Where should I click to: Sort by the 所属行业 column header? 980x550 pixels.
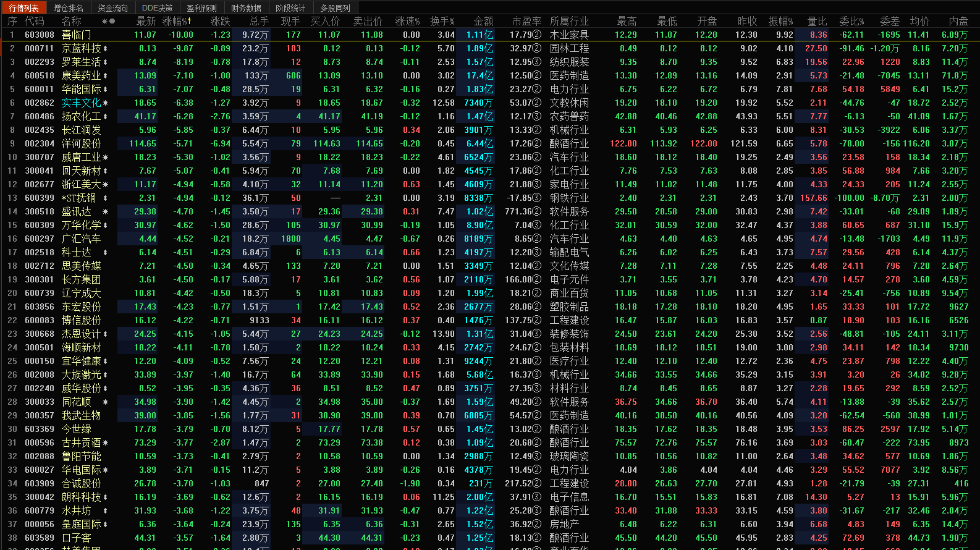point(569,22)
